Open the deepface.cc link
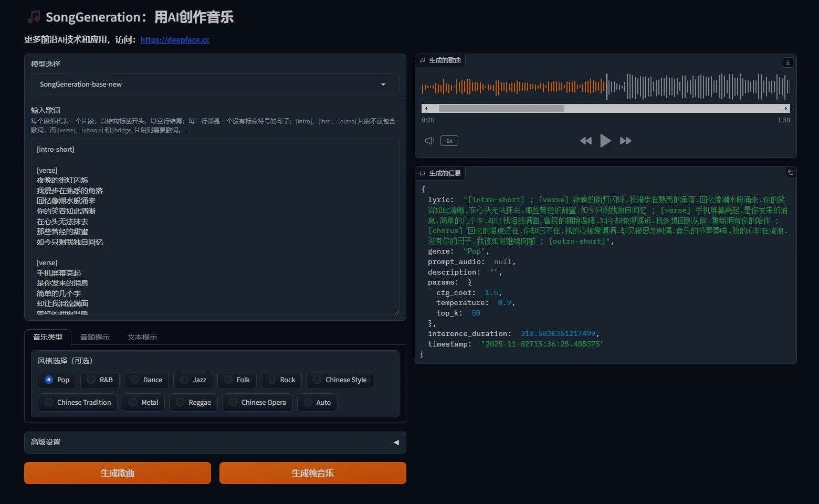This screenshot has width=819, height=504. coord(175,39)
